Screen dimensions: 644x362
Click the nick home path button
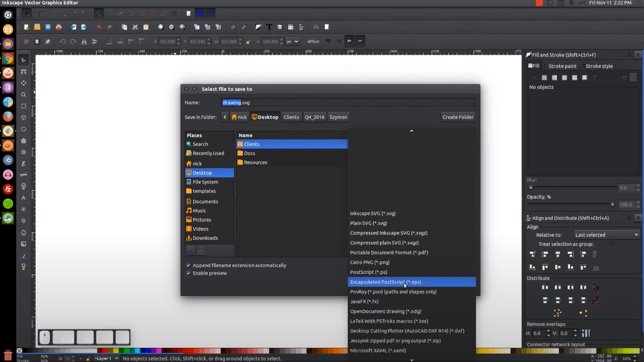239,117
